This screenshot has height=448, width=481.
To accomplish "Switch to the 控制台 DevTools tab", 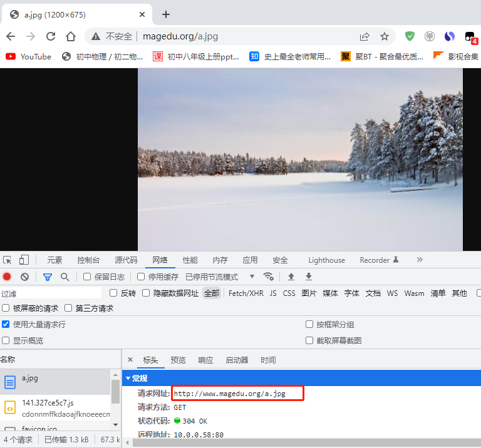I will (88, 260).
